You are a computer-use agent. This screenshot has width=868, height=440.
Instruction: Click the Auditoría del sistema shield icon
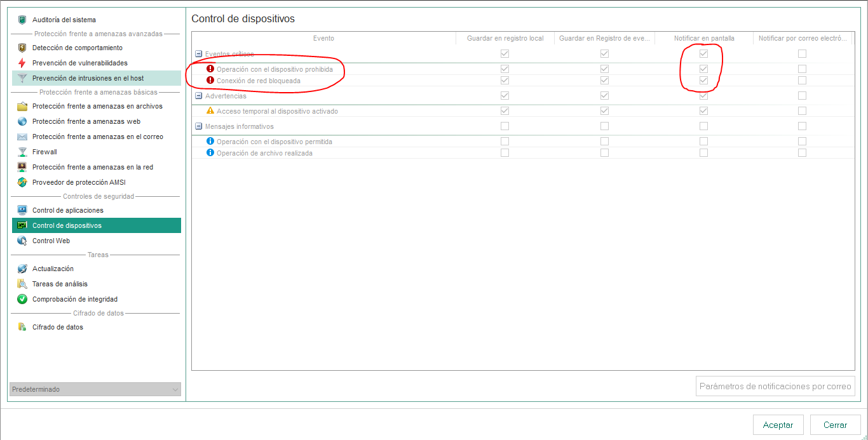point(22,20)
